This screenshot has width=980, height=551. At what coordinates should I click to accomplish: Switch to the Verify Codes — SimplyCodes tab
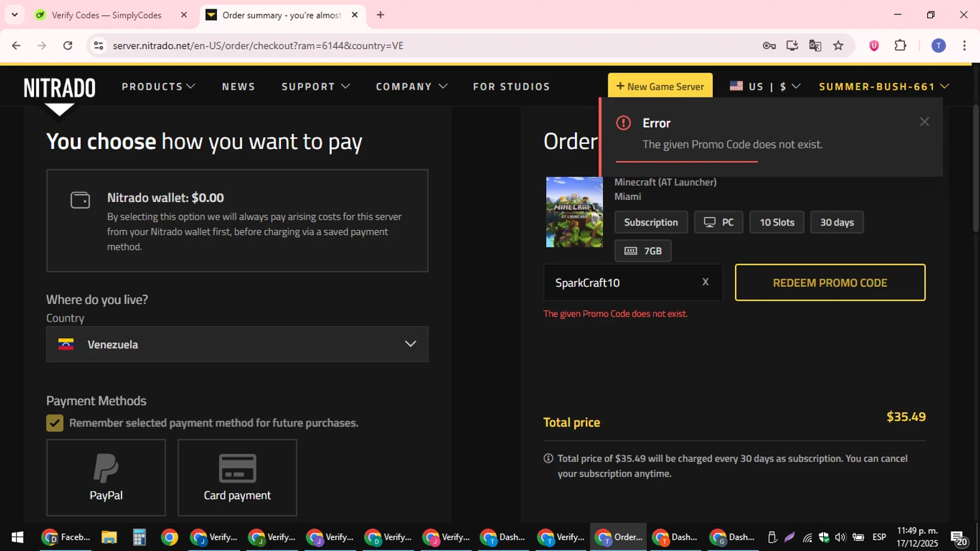coord(106,15)
